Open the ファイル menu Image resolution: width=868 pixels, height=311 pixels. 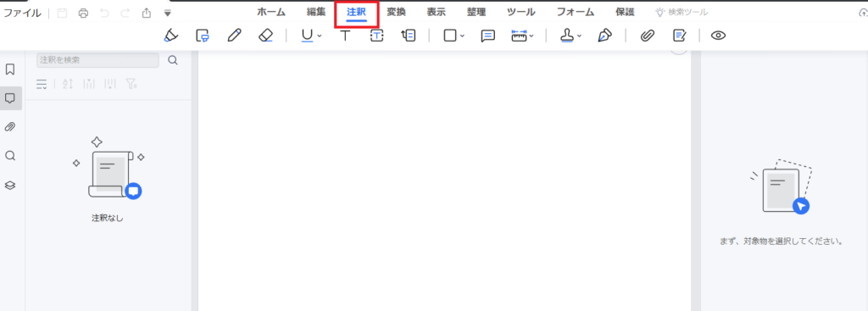[22, 13]
